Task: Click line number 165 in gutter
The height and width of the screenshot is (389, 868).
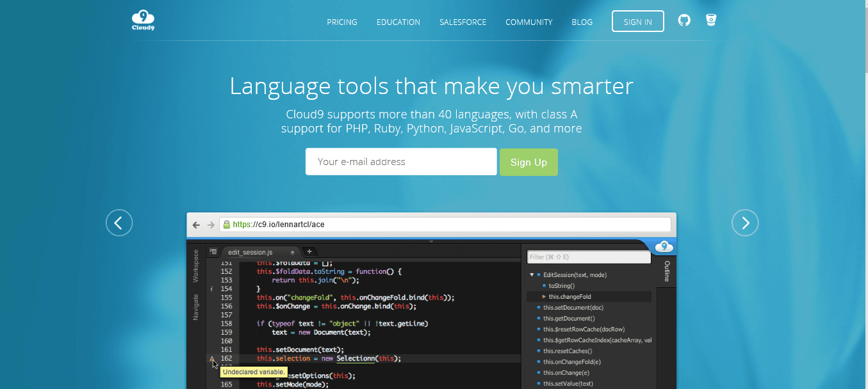Action: 226,385
